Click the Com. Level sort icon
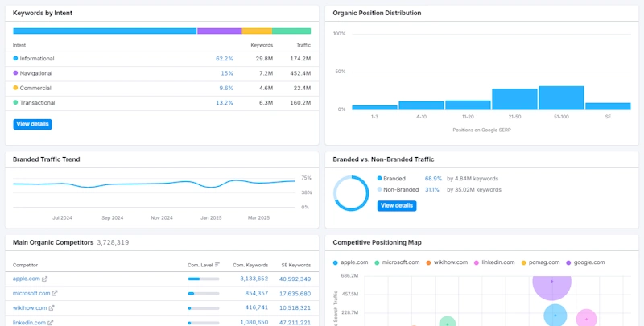Viewport: 644px width, 326px height. pos(217,265)
